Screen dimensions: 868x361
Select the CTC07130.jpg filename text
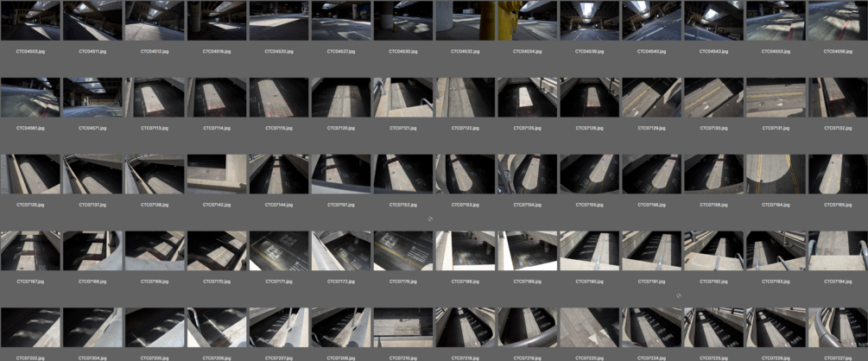tap(713, 128)
